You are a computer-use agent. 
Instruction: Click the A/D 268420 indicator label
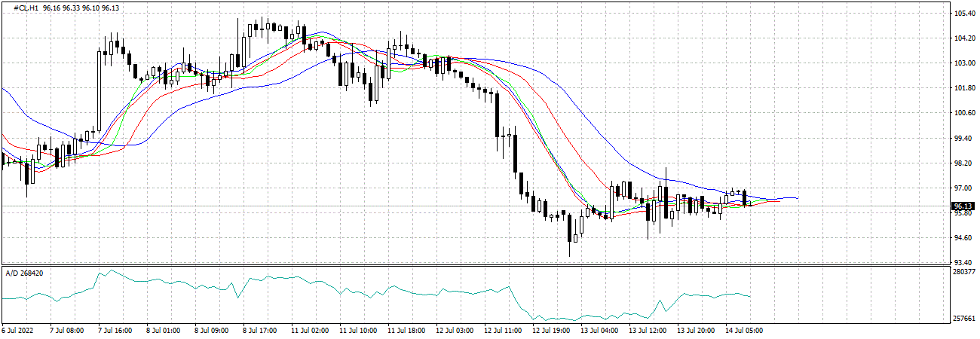pos(24,273)
